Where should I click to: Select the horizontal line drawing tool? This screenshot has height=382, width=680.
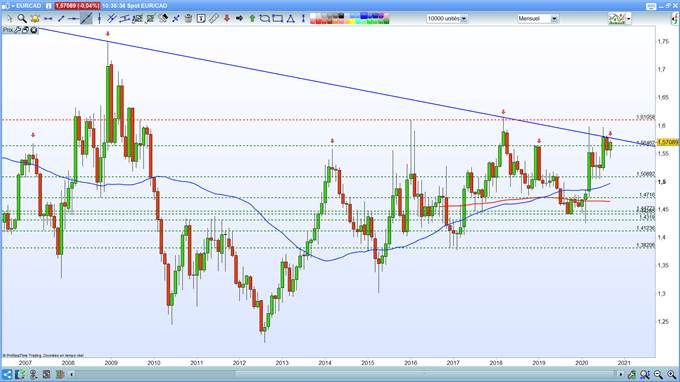pyautogui.click(x=48, y=19)
